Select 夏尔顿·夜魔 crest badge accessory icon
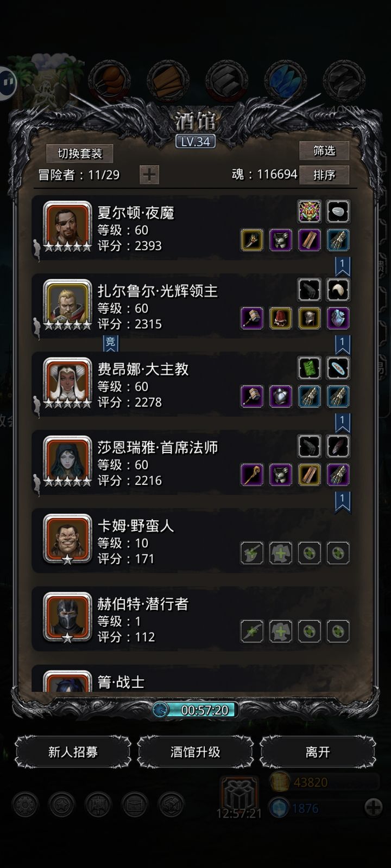 pyautogui.click(x=310, y=212)
